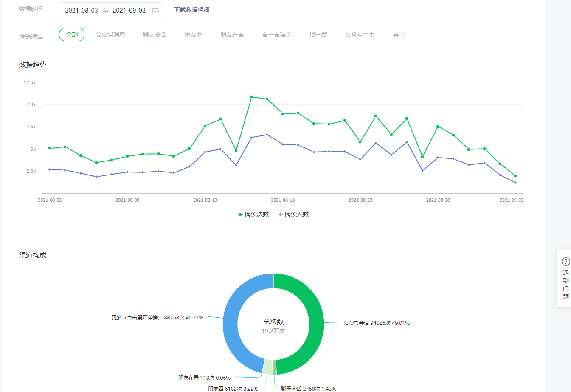571x392 pixels.
Task: Expand 更多（点击展开详情）pie chart label
Action: 157,318
